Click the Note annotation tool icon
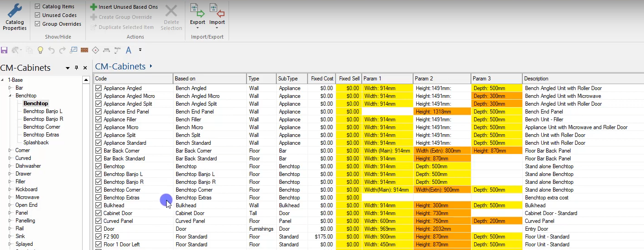This screenshot has height=250, width=644. coord(118,50)
